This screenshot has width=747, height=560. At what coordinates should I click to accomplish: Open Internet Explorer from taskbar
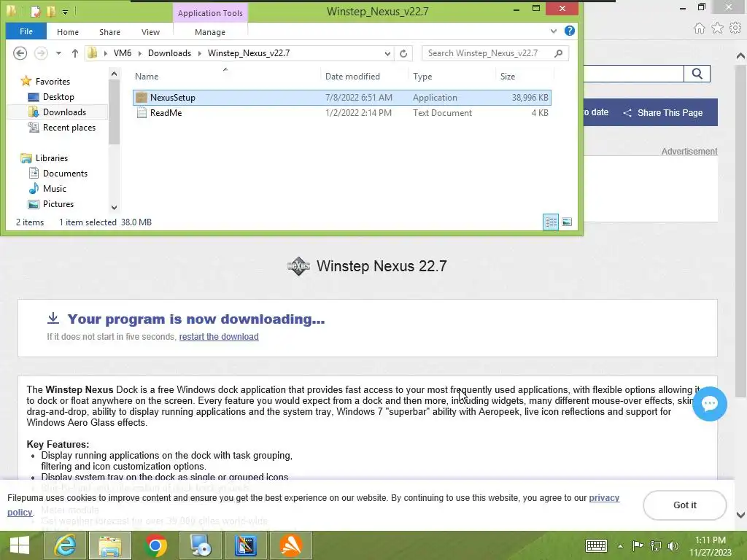tap(65, 545)
